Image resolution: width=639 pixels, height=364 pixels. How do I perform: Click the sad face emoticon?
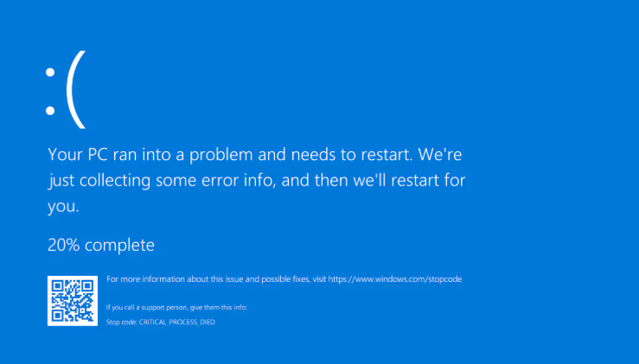[x=66, y=90]
